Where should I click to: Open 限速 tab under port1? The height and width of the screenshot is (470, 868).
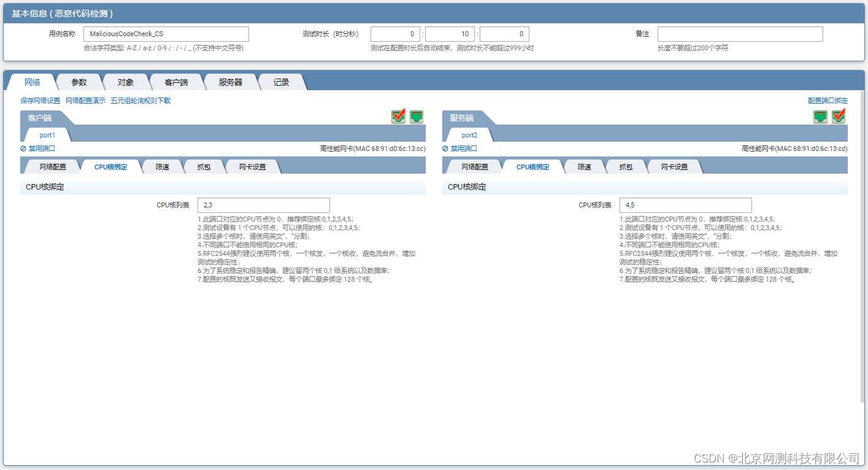coord(163,167)
